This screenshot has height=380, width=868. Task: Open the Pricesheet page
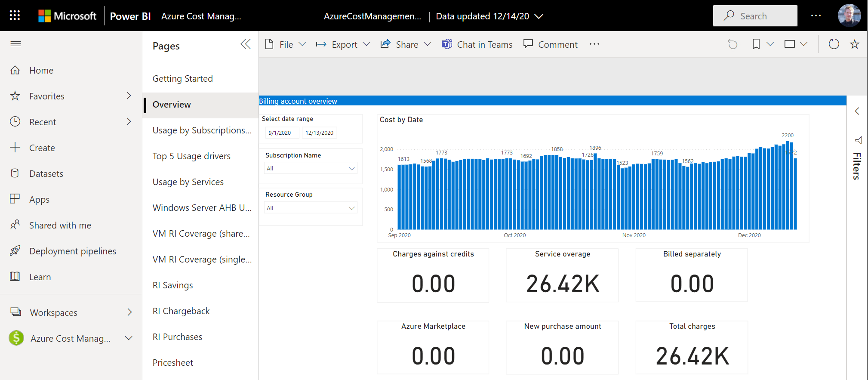coord(200,363)
